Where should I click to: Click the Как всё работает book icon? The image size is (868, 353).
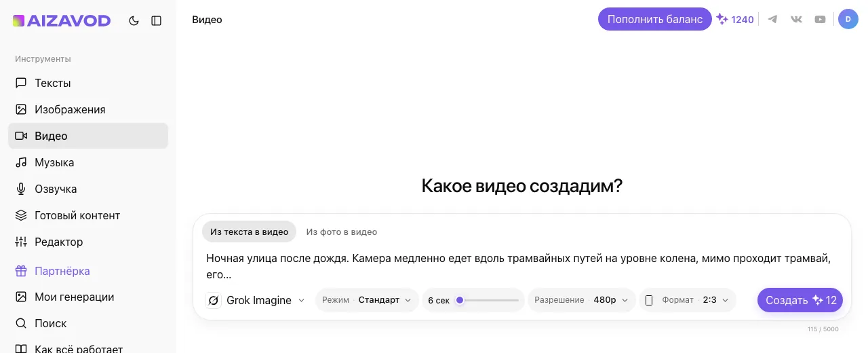(21, 349)
